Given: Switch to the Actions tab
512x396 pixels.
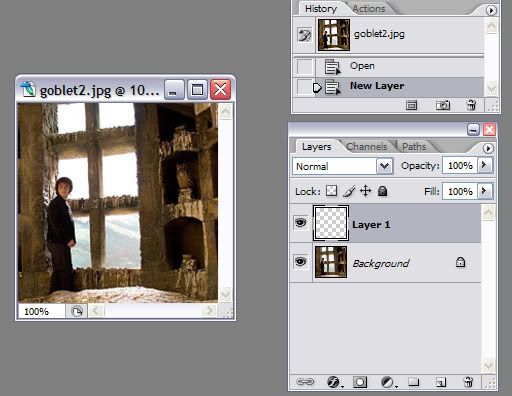Looking at the screenshot, I should [x=369, y=9].
